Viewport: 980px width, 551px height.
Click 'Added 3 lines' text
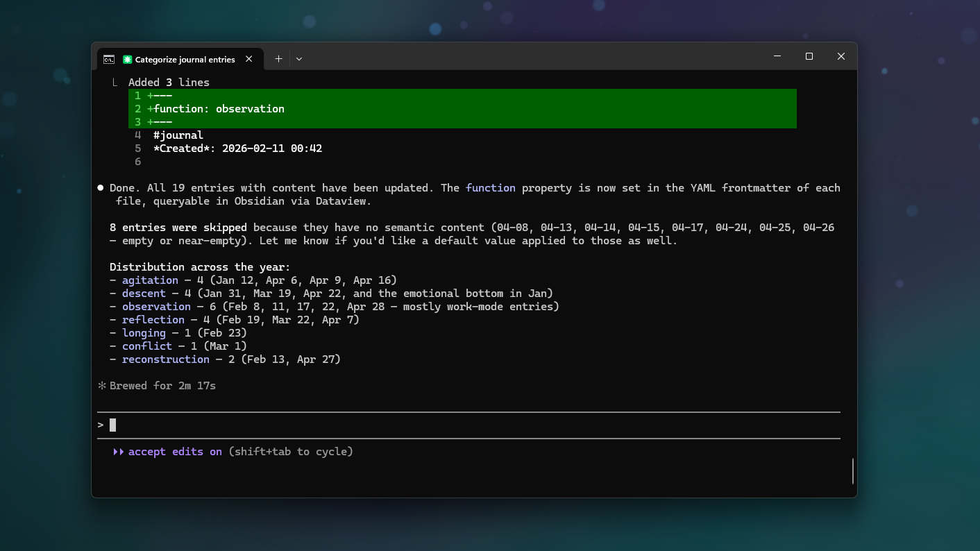169,83
